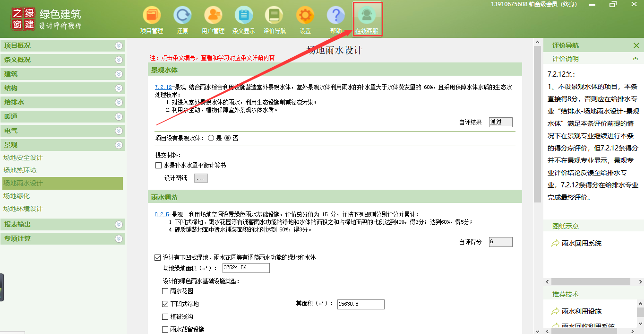The image size is (644, 334).
Task: Click the 还原 restore icon
Action: click(x=182, y=16)
